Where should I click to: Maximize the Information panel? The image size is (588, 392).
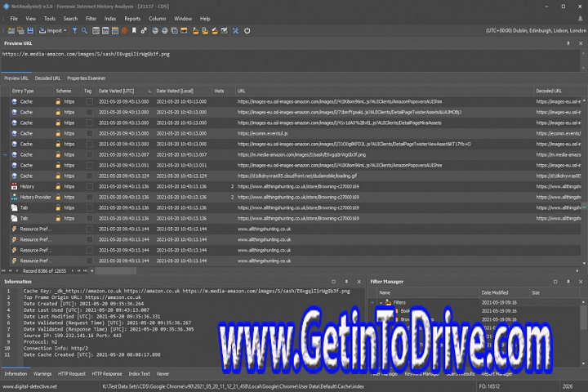(x=333, y=282)
